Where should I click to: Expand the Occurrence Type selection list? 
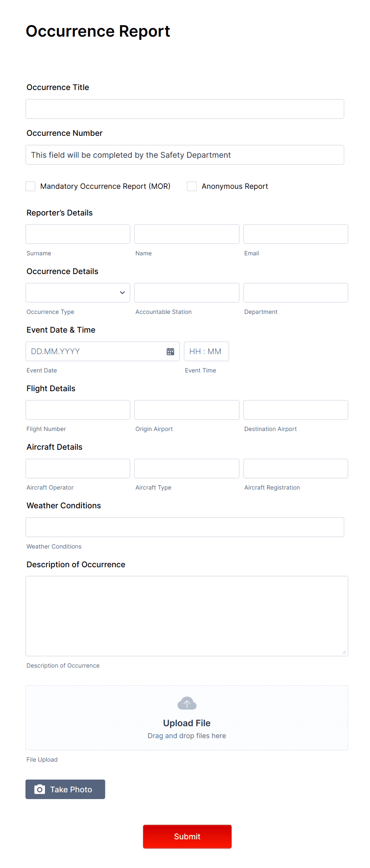78,292
